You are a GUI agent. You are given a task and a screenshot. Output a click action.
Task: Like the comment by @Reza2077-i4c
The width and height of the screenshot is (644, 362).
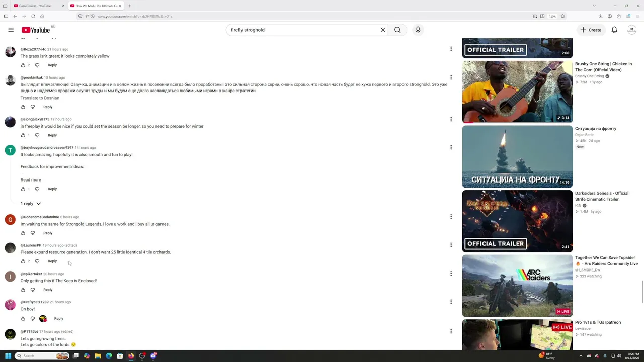[23, 65]
